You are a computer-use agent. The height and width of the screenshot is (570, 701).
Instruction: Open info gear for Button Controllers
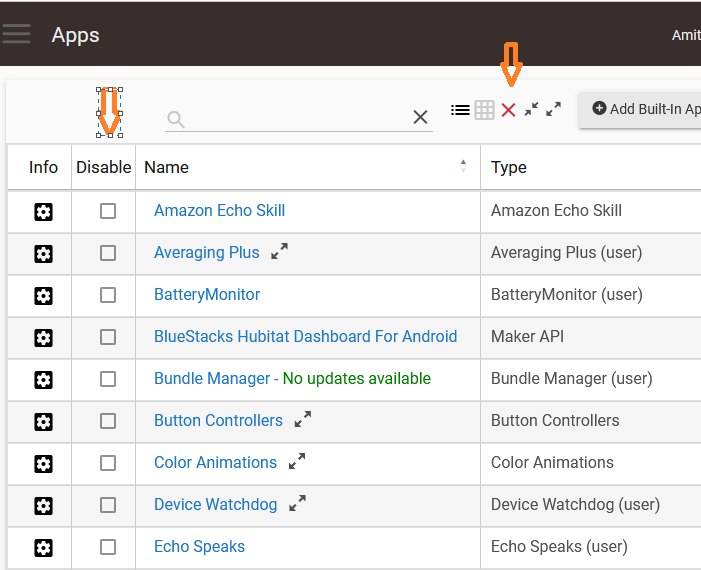tap(43, 422)
